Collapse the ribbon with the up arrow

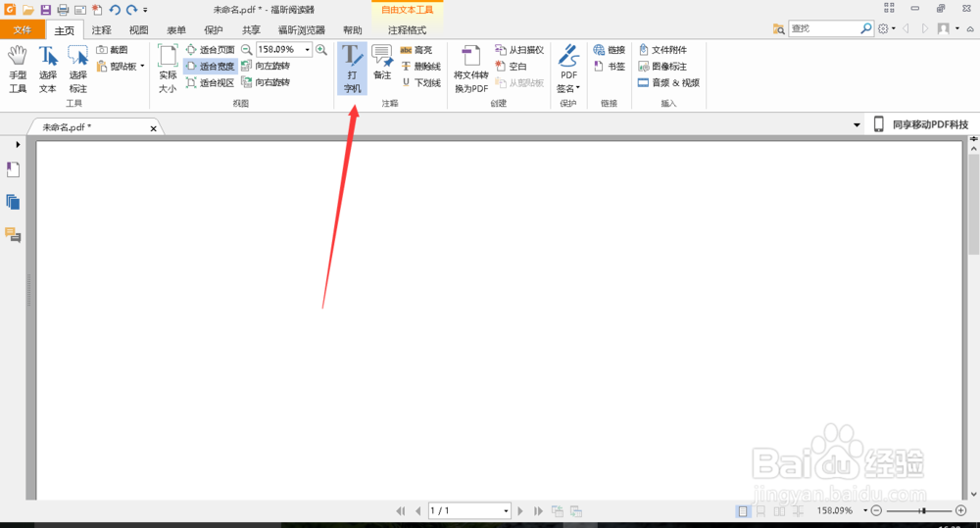click(x=970, y=28)
